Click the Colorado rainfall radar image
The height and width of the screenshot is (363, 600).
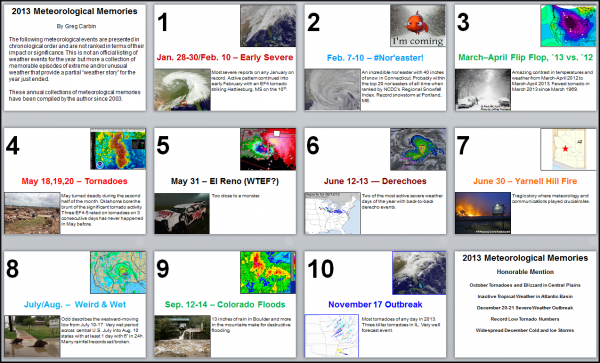268,272
